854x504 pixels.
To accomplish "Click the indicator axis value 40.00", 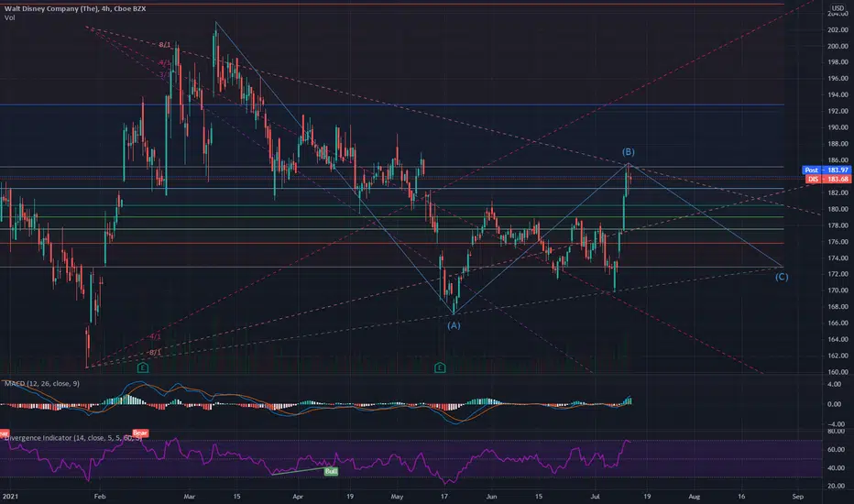I will pos(836,468).
